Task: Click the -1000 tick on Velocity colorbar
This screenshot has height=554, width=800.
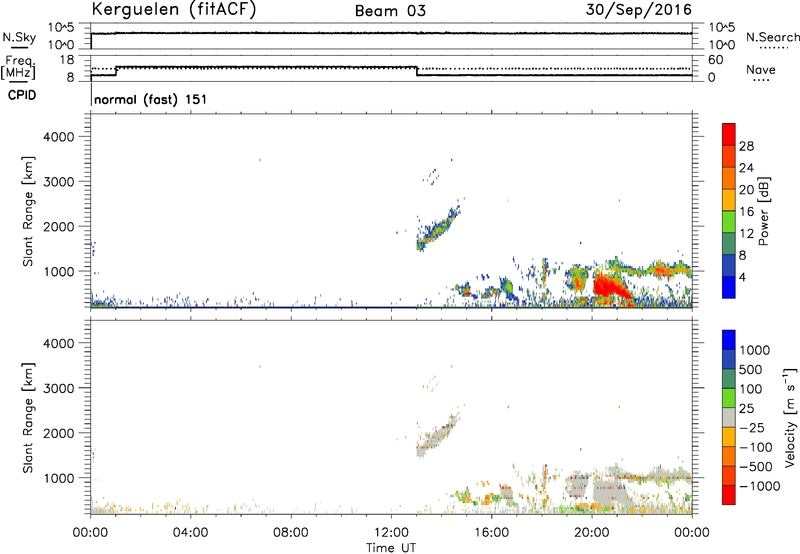Action: coord(759,486)
